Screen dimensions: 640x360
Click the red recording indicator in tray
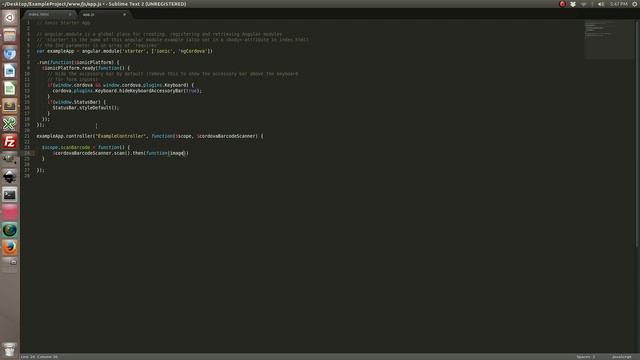(562, 4)
